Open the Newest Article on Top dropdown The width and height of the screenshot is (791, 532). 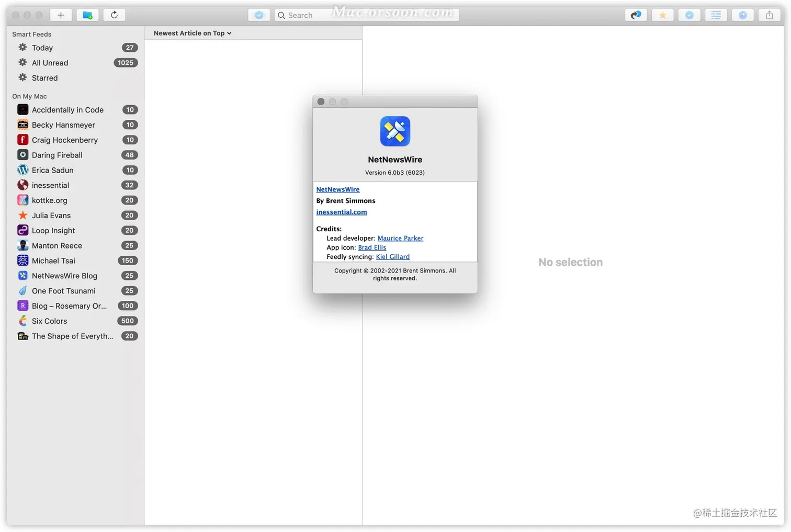coord(193,33)
